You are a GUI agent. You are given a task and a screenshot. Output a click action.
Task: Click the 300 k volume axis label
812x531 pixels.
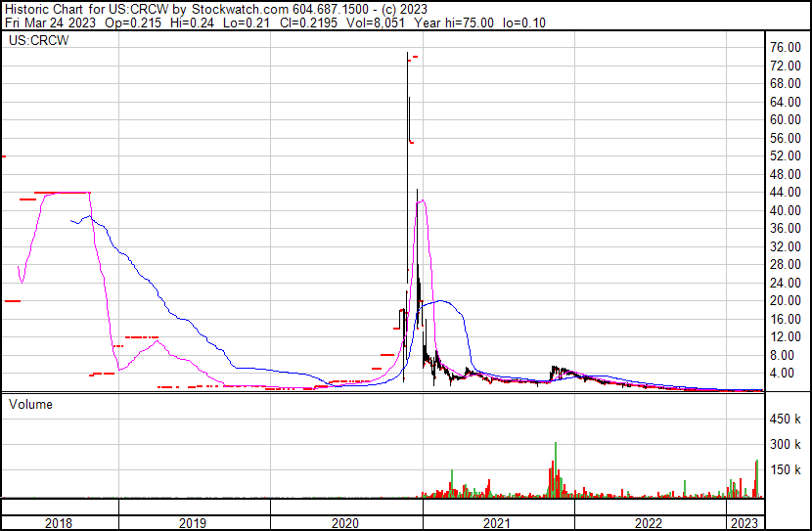[x=785, y=445]
